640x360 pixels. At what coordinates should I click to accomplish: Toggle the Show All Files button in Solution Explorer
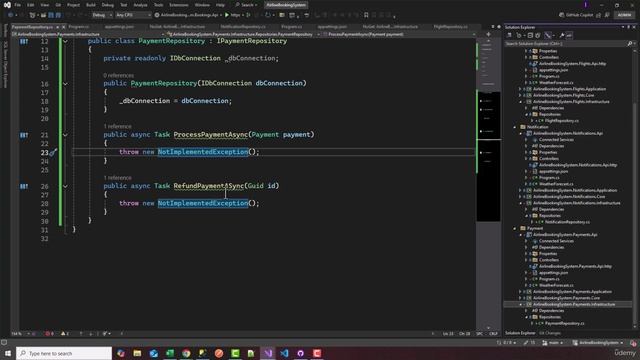[538, 36]
